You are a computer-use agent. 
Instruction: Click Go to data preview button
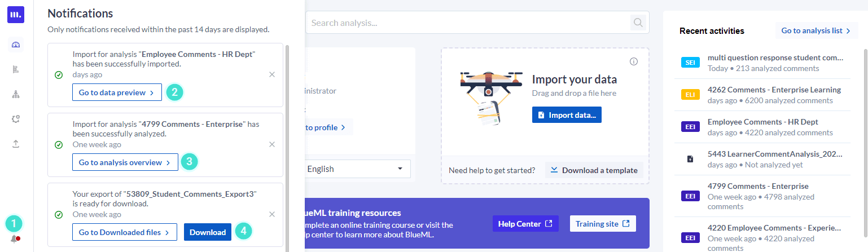pos(117,92)
